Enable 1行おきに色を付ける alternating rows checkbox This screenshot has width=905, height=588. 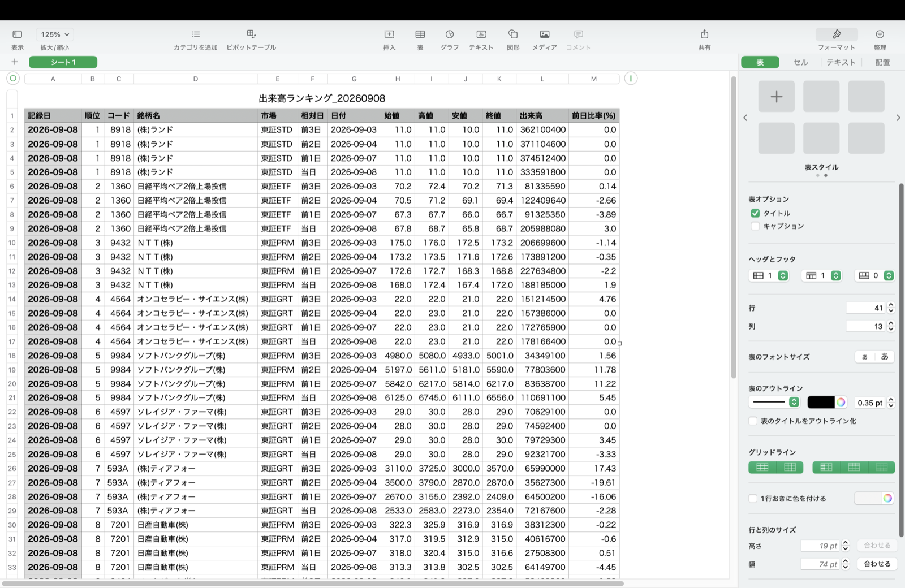coord(753,498)
